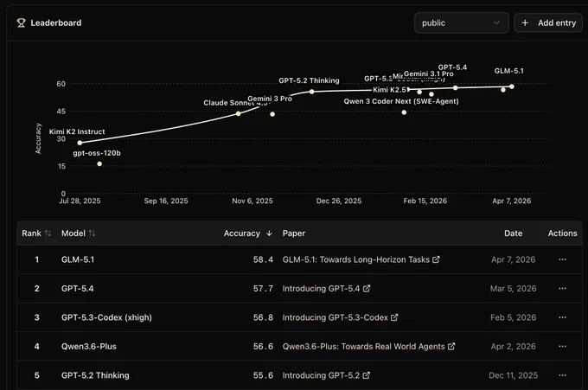Open actions menu for GPT-5.2 Thinking row
Screen dimensions: 588x390
point(562,375)
